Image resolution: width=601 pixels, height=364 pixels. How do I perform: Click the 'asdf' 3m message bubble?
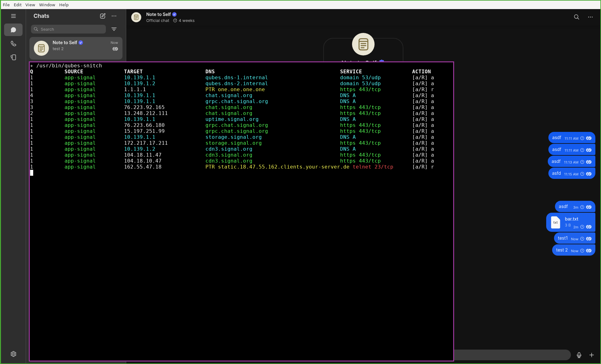(x=575, y=206)
